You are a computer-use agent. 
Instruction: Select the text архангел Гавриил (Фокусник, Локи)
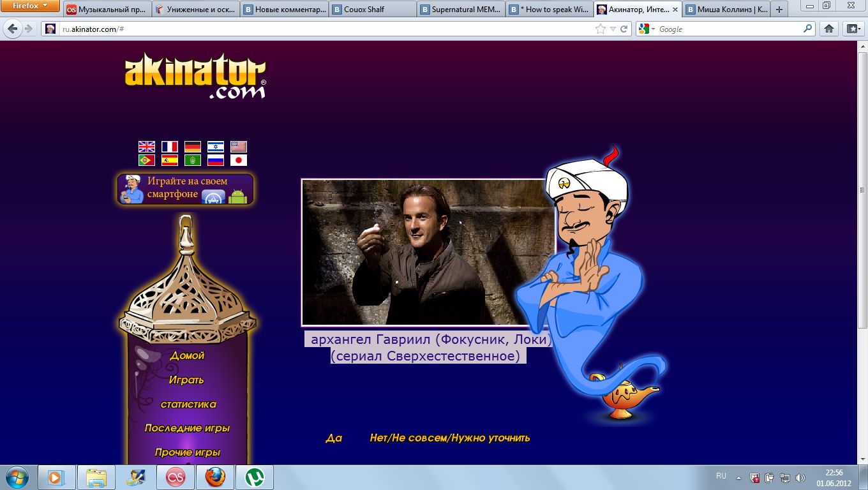[x=431, y=339]
